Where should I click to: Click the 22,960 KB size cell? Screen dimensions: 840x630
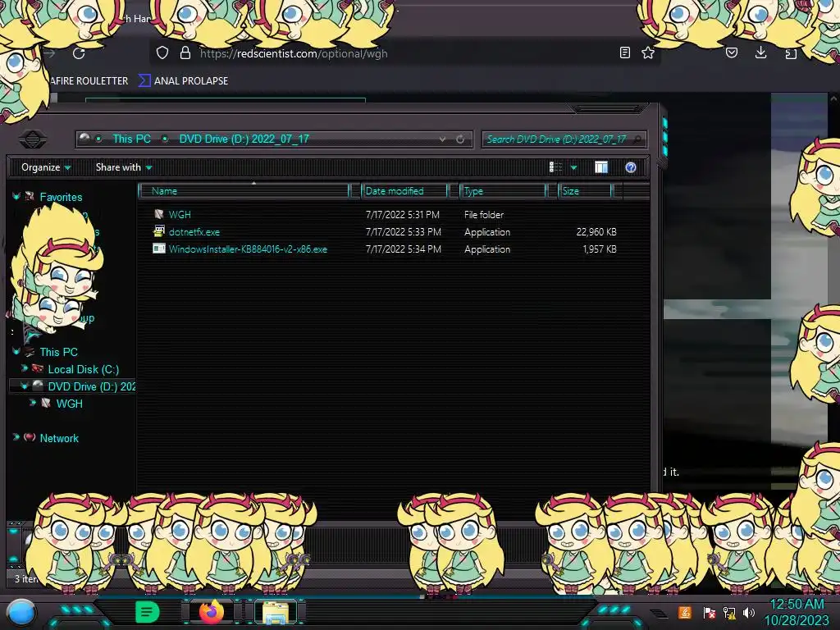coord(596,232)
